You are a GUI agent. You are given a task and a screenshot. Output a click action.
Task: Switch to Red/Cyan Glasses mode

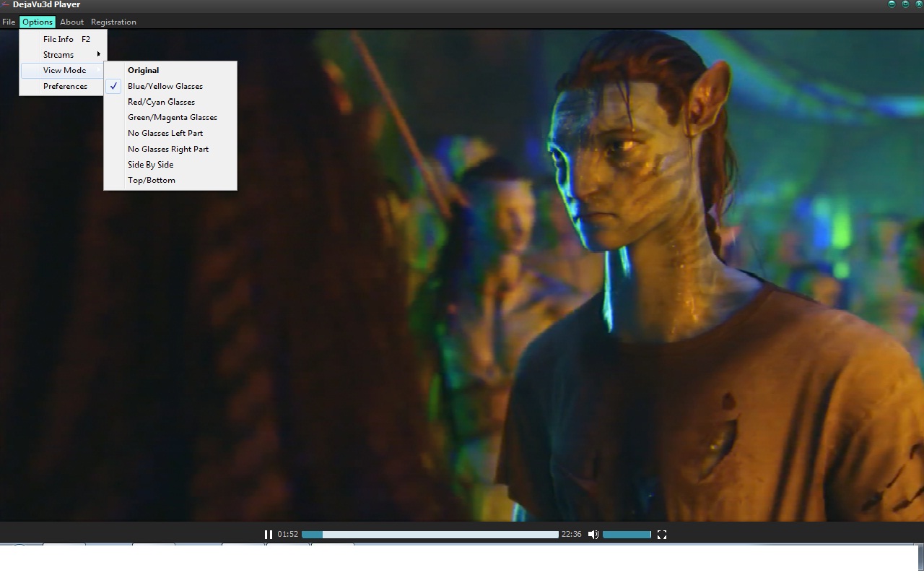(x=161, y=102)
